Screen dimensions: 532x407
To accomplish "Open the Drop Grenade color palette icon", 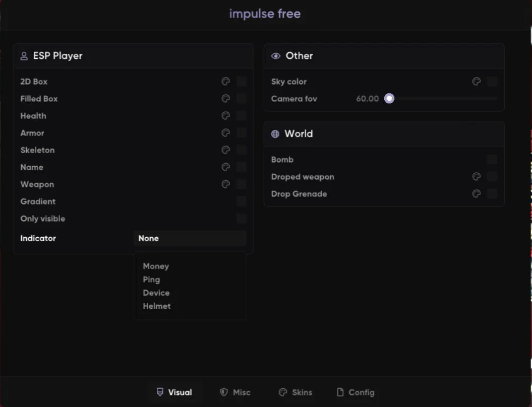I will click(477, 194).
